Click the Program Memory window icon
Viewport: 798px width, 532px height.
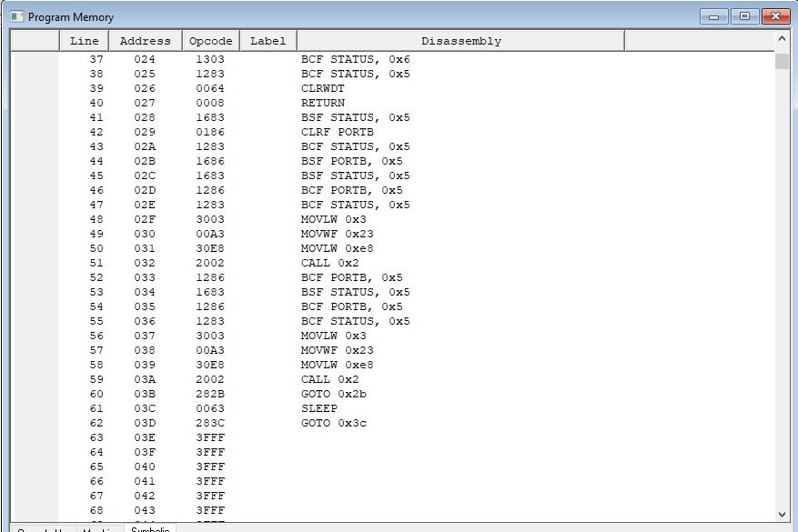tap(16, 16)
